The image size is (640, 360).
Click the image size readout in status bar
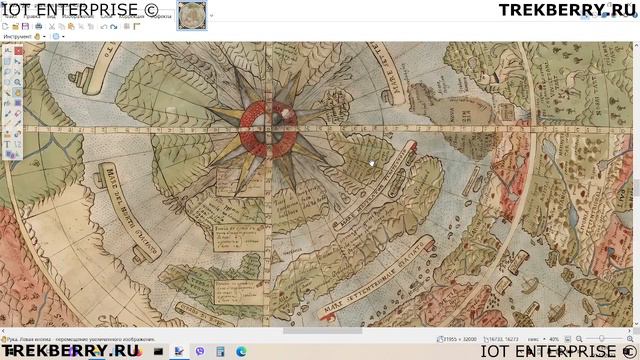pos(457,339)
